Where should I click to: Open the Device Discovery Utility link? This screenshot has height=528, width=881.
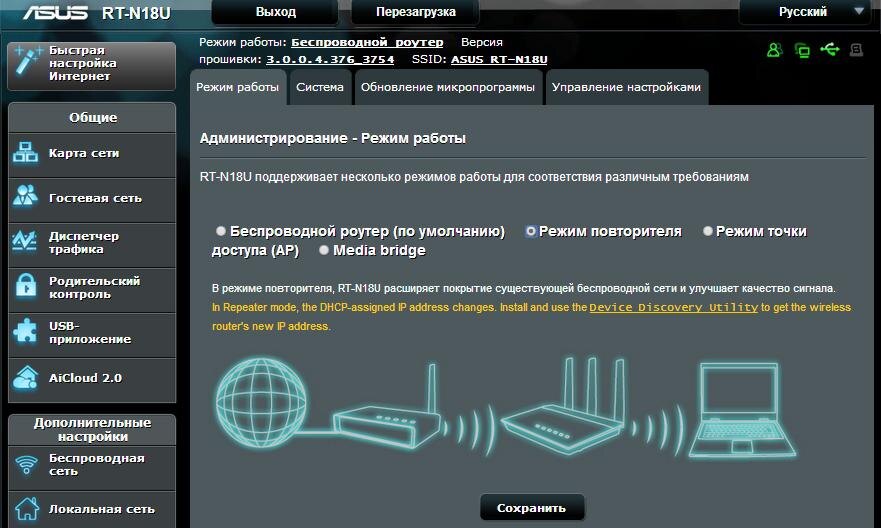[x=674, y=308]
